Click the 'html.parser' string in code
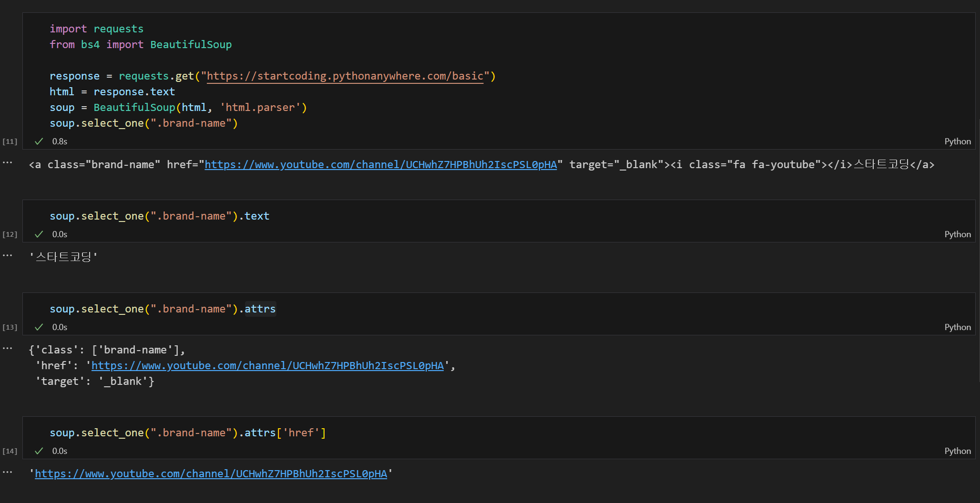This screenshot has height=503, width=980. tap(260, 108)
